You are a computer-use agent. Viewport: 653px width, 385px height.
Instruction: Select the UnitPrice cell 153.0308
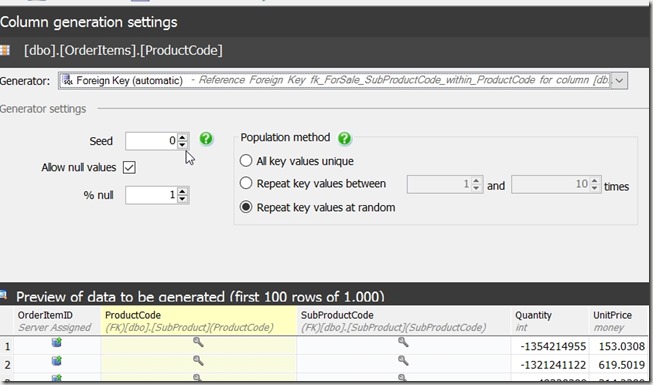point(619,346)
